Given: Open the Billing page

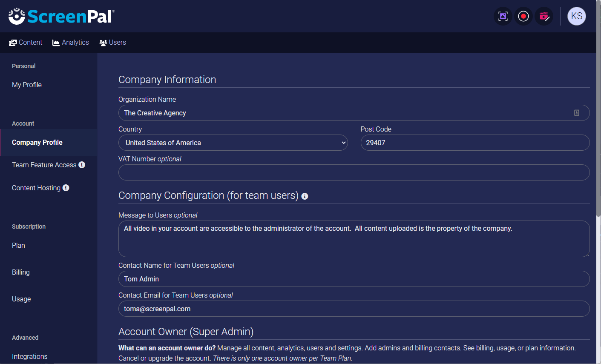Looking at the screenshot, I should (x=21, y=272).
